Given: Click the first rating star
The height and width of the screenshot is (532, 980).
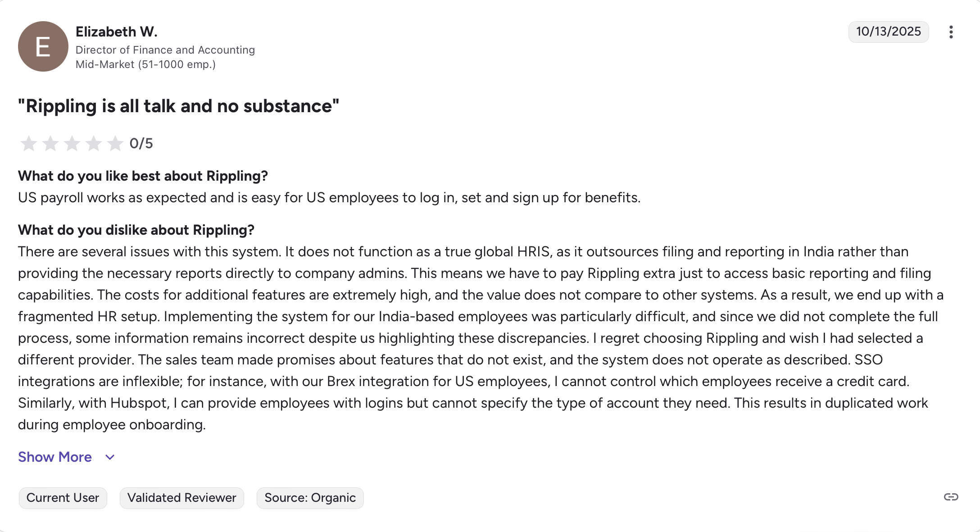Looking at the screenshot, I should (29, 144).
